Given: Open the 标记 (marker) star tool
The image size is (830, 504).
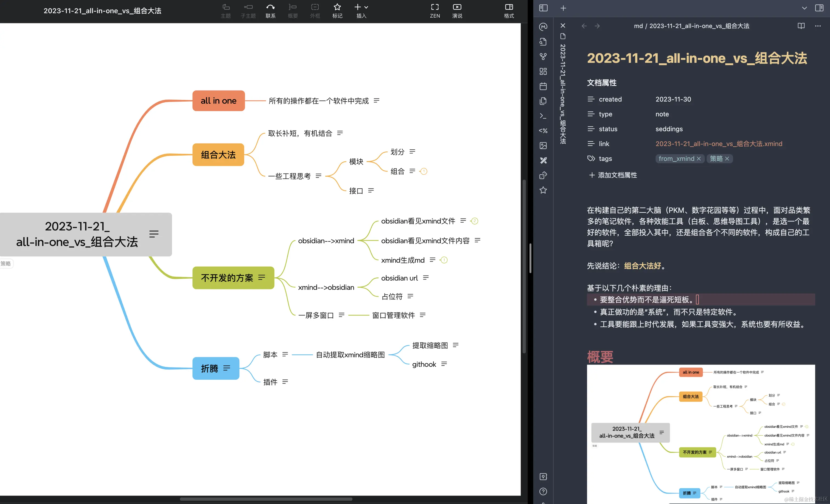Looking at the screenshot, I should (337, 11).
